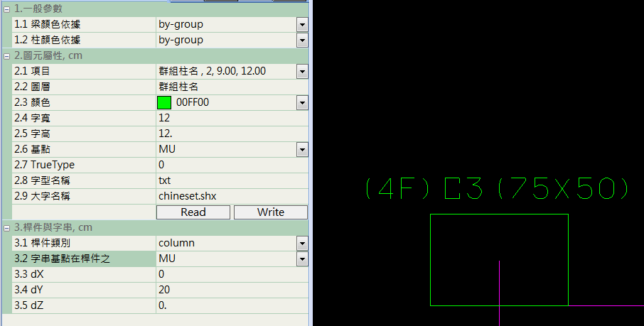
Task: Collapse section 2.圖元屬性, cm
Action: tap(6, 56)
